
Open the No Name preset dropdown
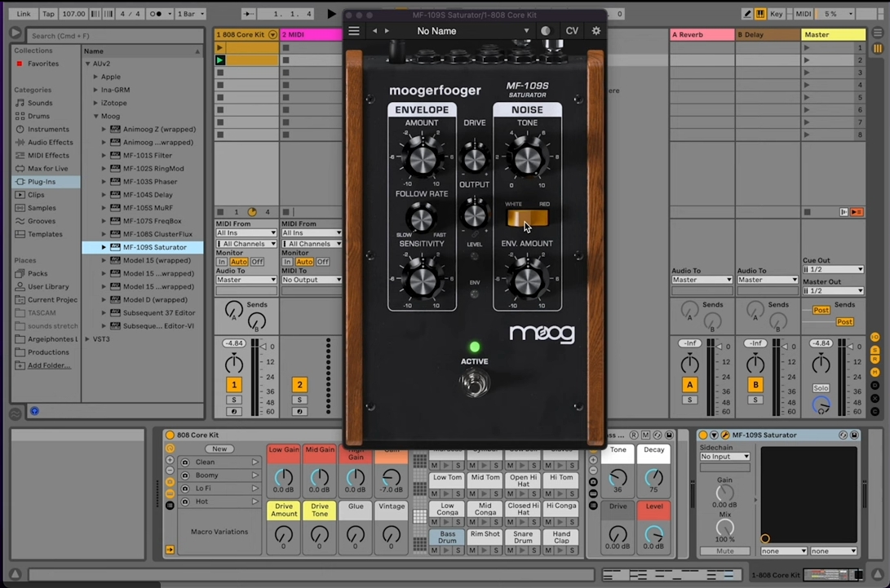472,31
